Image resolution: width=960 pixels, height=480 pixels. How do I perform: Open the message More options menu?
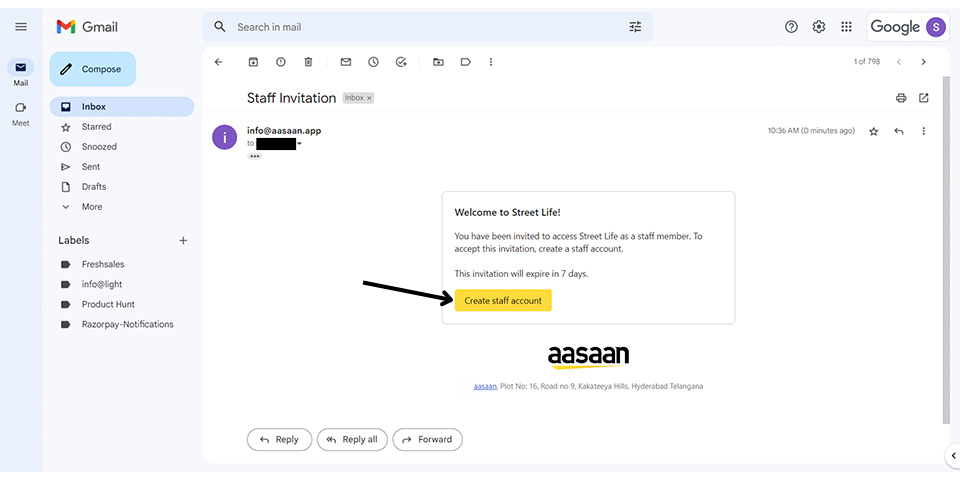click(924, 131)
